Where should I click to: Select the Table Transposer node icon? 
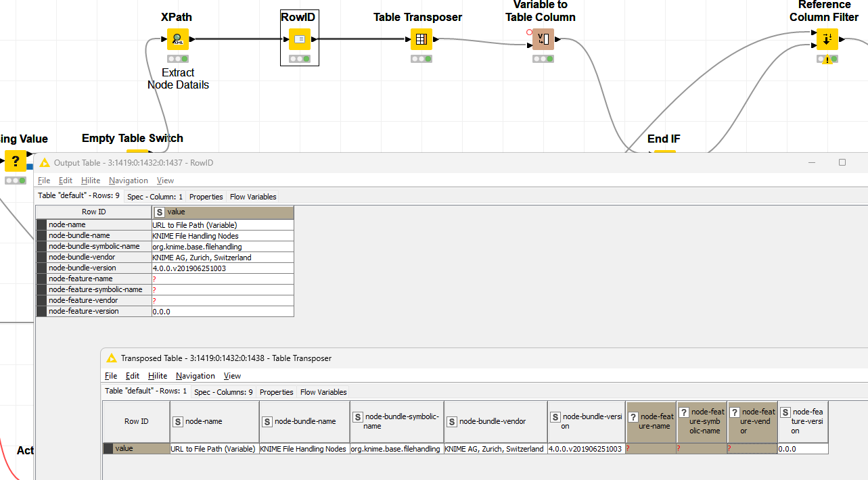pyautogui.click(x=421, y=39)
